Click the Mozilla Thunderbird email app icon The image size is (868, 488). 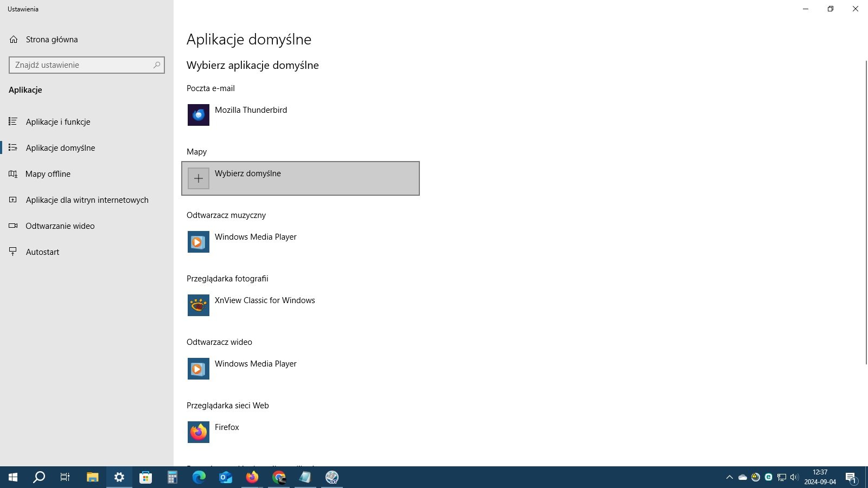[x=199, y=115]
